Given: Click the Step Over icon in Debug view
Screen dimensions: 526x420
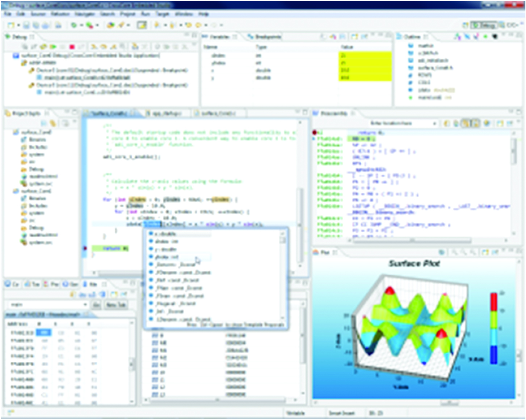Looking at the screenshot, I should click(x=104, y=47).
